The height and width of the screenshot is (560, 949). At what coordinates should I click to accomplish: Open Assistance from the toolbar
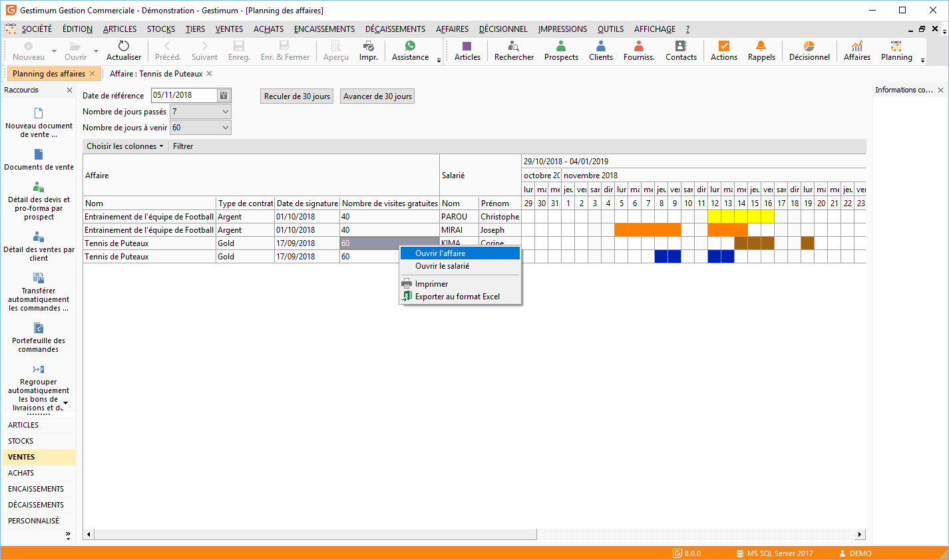point(410,51)
